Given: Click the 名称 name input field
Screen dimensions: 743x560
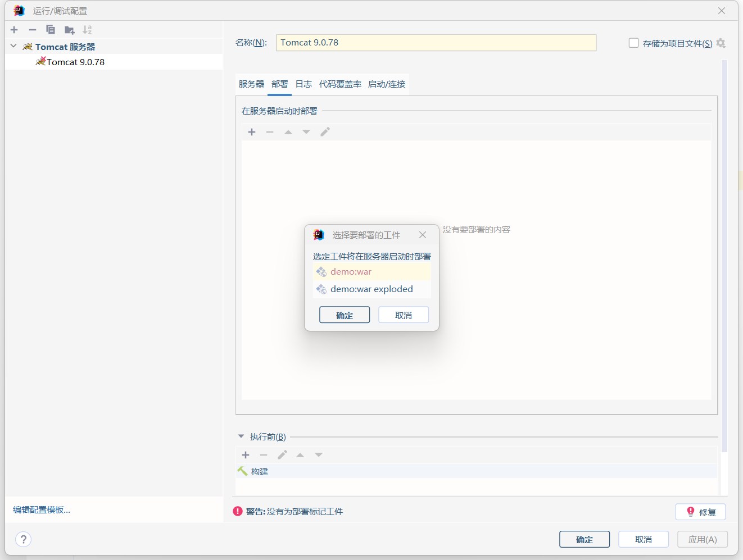Looking at the screenshot, I should (436, 43).
